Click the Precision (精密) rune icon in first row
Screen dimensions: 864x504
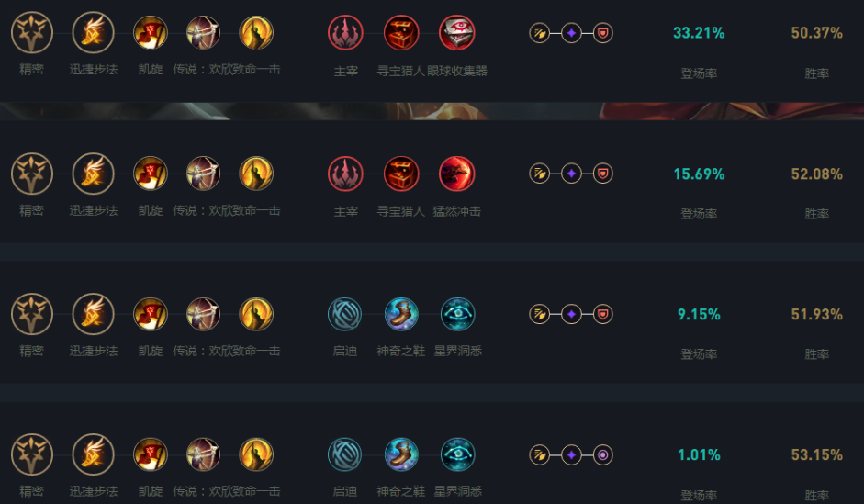(x=32, y=32)
